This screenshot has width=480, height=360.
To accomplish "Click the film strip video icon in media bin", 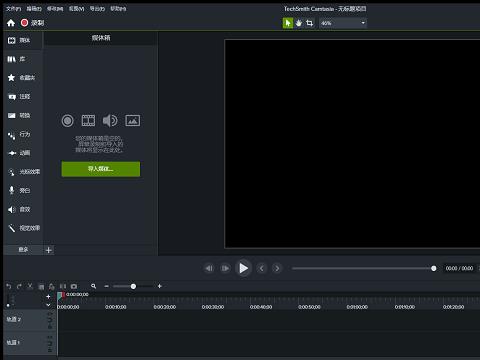I will click(x=88, y=121).
